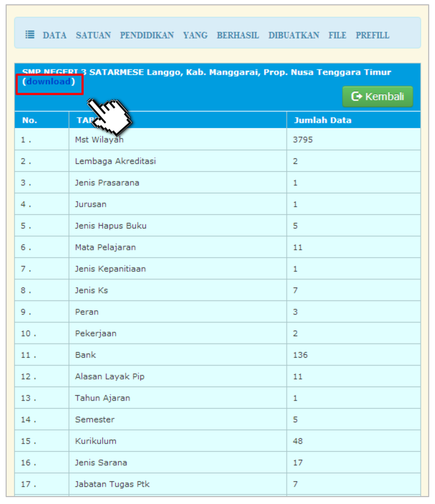Click the 'Alasan Layak Pip' cell
435x504 pixels.
pyautogui.click(x=110, y=376)
